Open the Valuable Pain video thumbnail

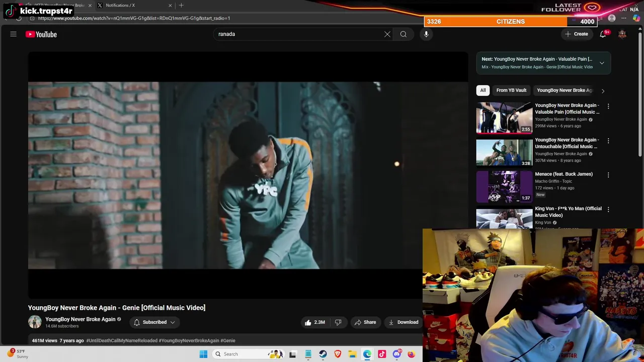click(504, 118)
